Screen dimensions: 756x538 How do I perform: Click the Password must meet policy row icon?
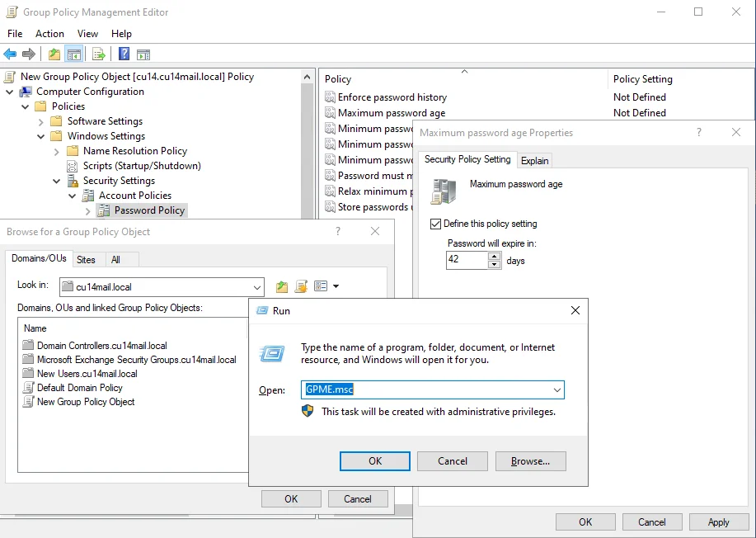click(x=330, y=176)
